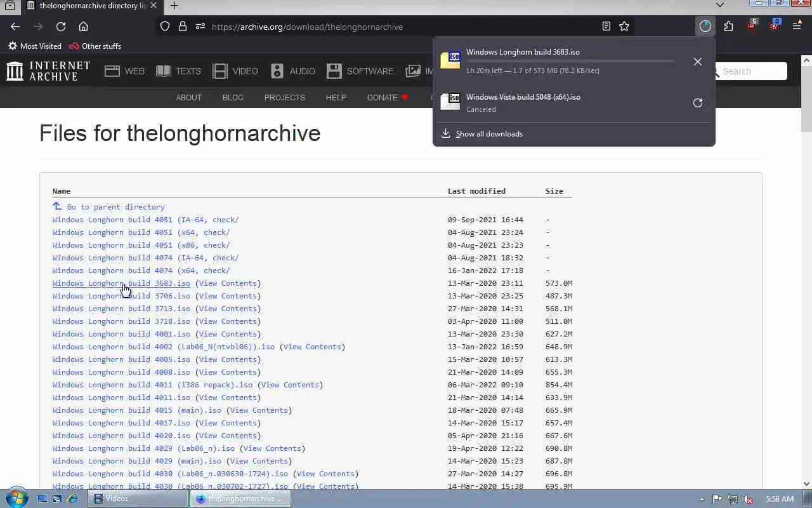
Task: Reload the page with the refresh icon
Action: pyautogui.click(x=61, y=27)
